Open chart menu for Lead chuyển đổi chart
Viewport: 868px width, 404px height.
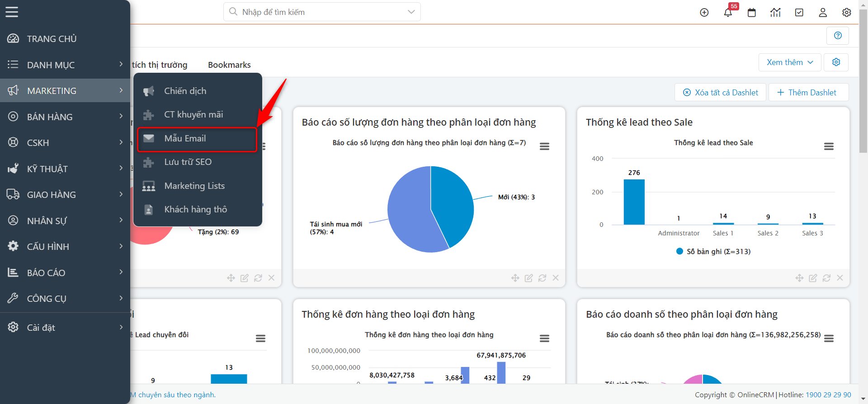pos(260,338)
